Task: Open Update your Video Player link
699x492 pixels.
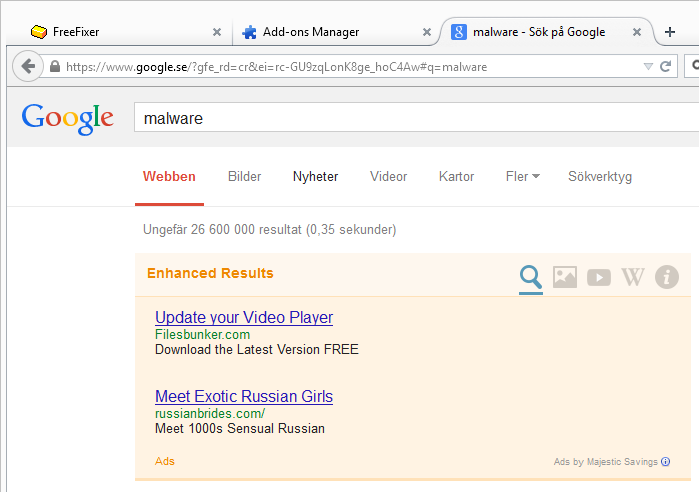Action: coord(244,317)
